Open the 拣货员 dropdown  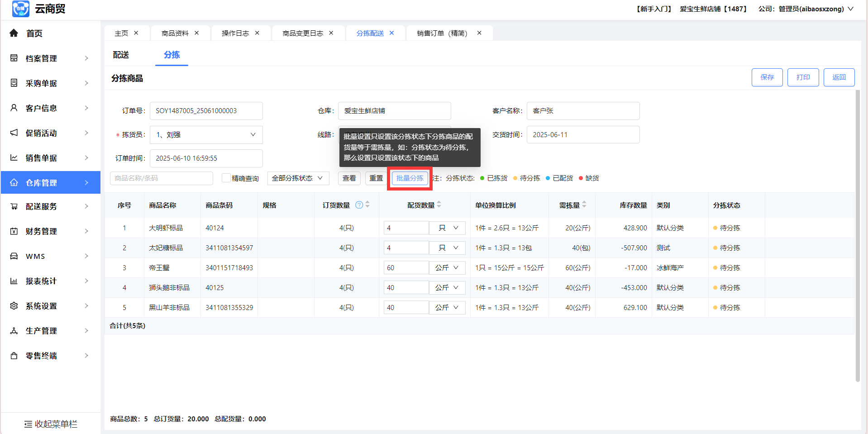pos(206,135)
